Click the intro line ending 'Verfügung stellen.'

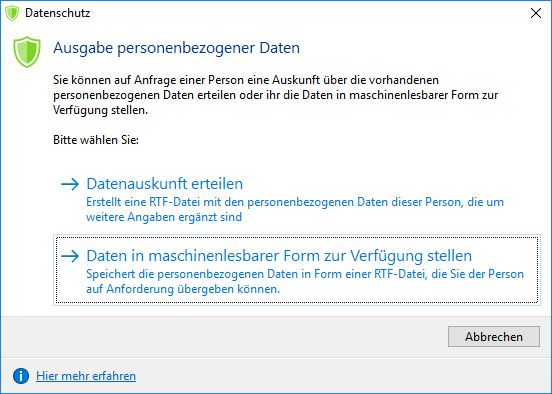coord(100,110)
